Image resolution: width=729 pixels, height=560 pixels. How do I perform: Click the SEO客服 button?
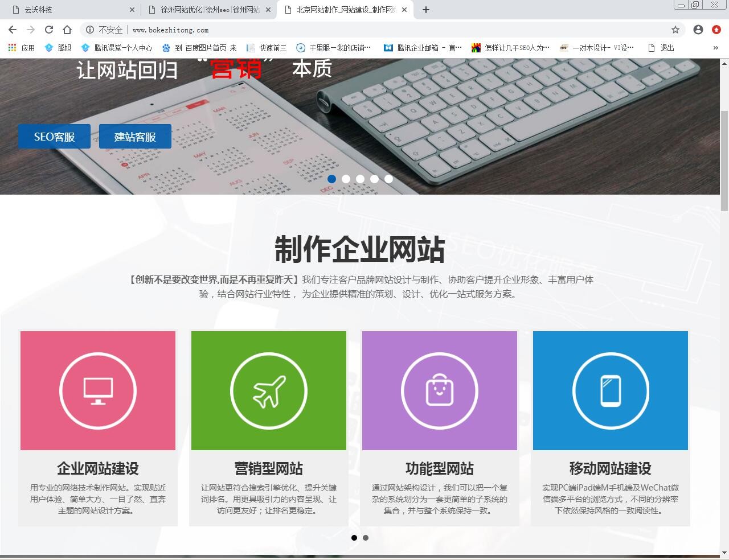54,136
